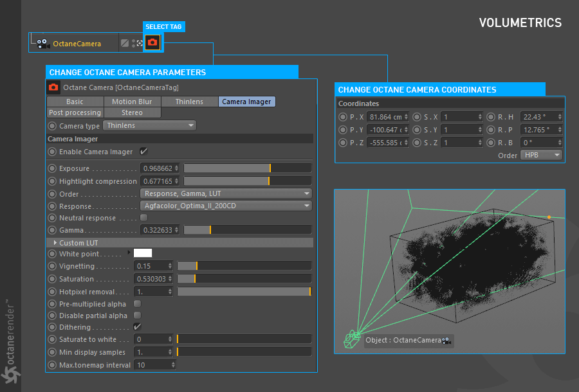Select the OctaneCamera object name

77,44
